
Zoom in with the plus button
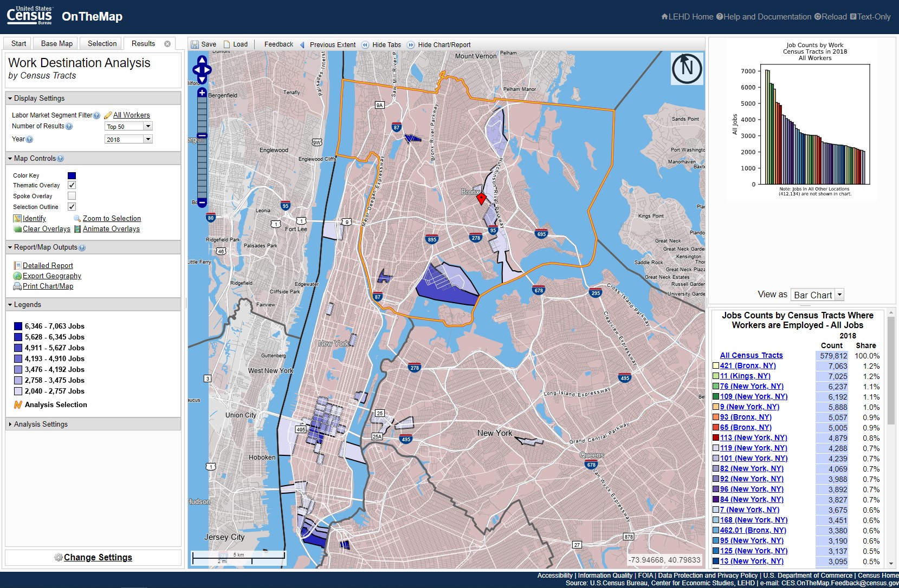coord(202,93)
